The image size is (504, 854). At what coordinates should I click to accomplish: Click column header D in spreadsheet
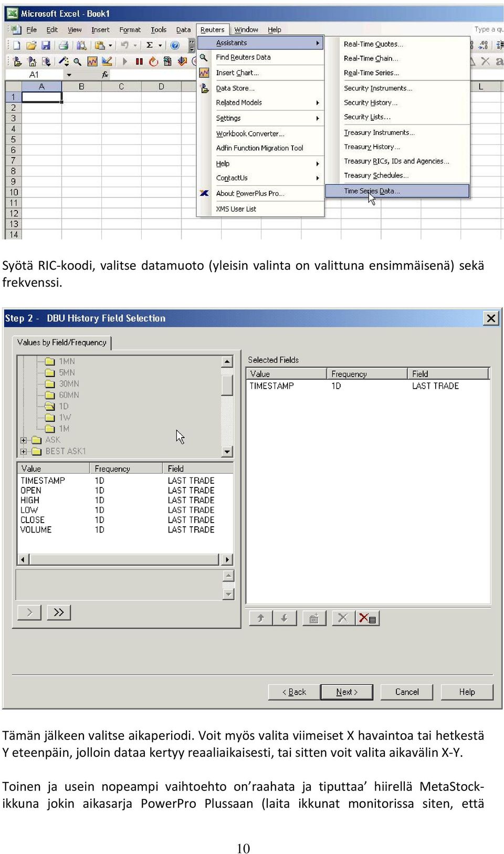click(x=162, y=87)
